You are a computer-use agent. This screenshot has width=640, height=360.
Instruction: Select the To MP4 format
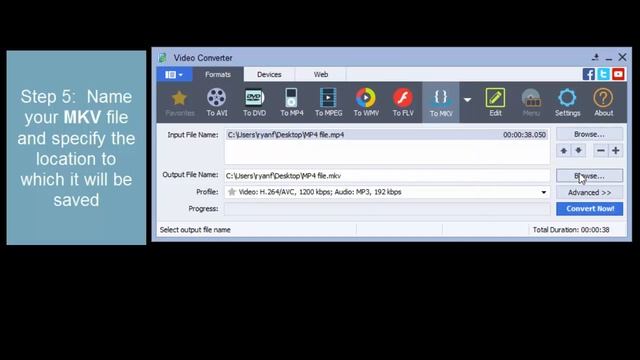[x=291, y=103]
